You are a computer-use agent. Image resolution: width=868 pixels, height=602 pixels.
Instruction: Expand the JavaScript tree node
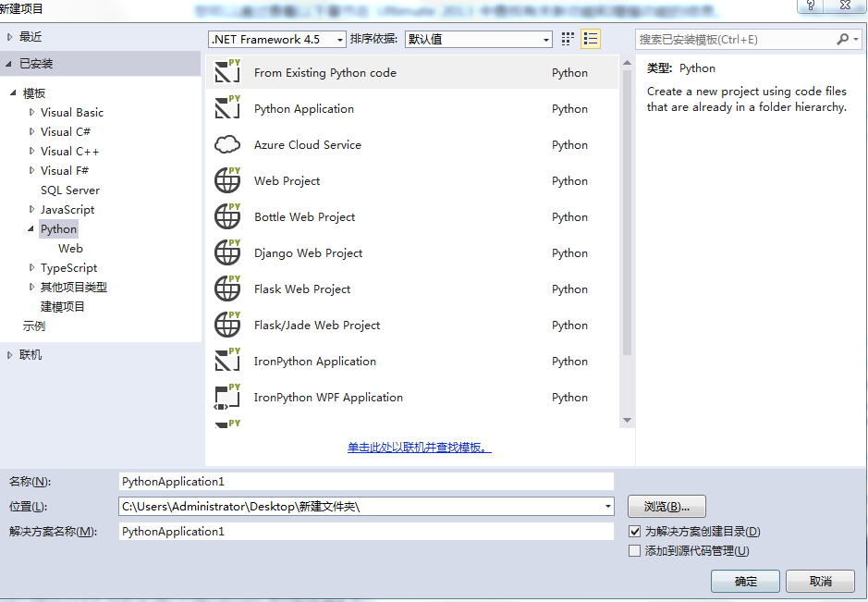pos(31,209)
